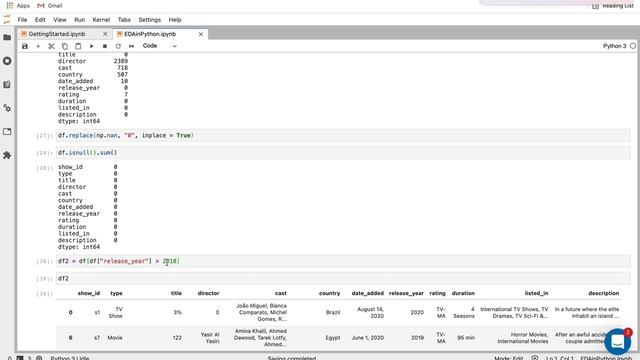Click the description column header
The width and height of the screenshot is (640, 360).
[x=604, y=293]
